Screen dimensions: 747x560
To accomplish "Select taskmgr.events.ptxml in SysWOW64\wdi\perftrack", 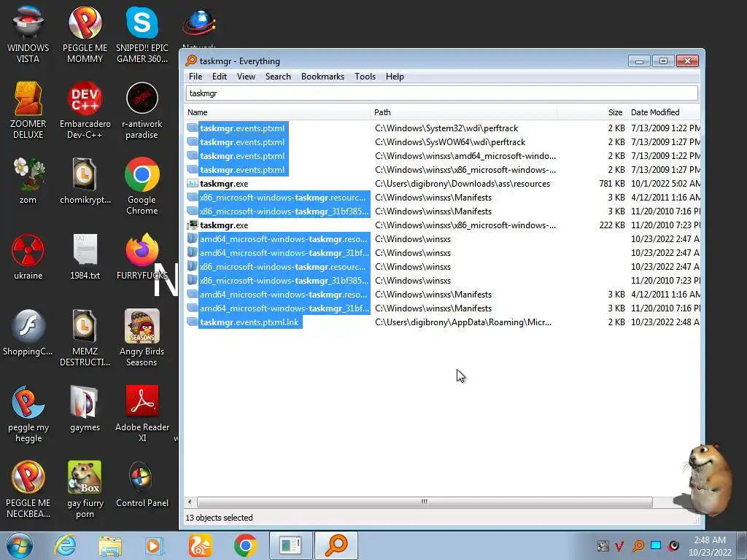I will click(443, 142).
